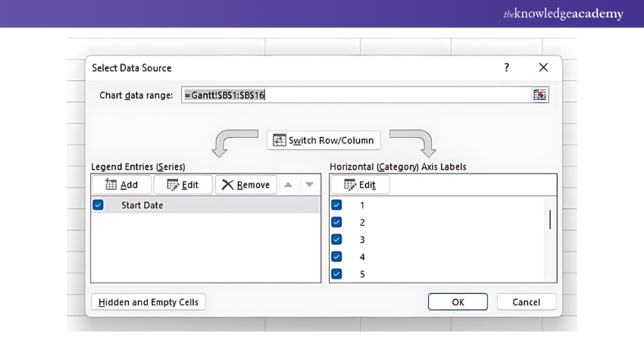The height and width of the screenshot is (341, 644).
Task: Uncheck the Start Date series checkbox
Action: (x=98, y=205)
